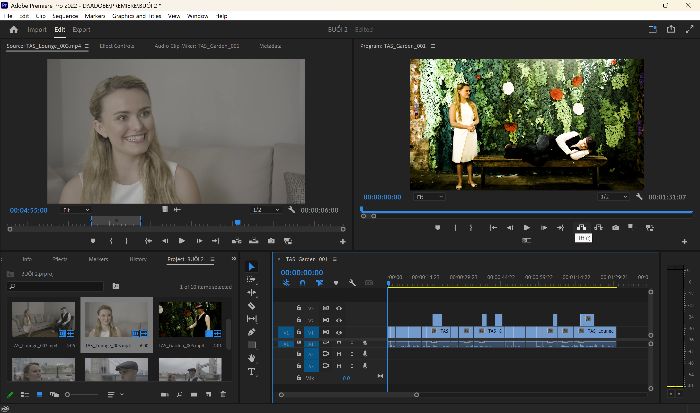The width and height of the screenshot is (700, 413).
Task: Click Source monitor blue playhead
Action: click(x=238, y=222)
